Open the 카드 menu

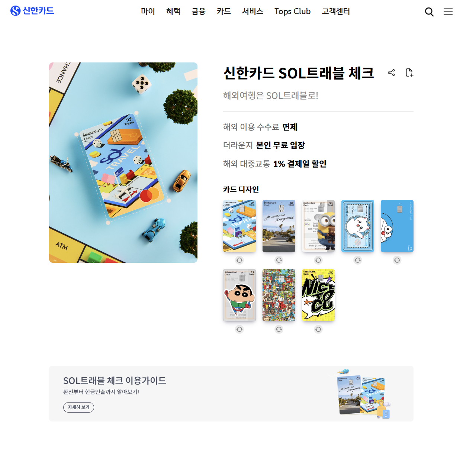tap(224, 12)
